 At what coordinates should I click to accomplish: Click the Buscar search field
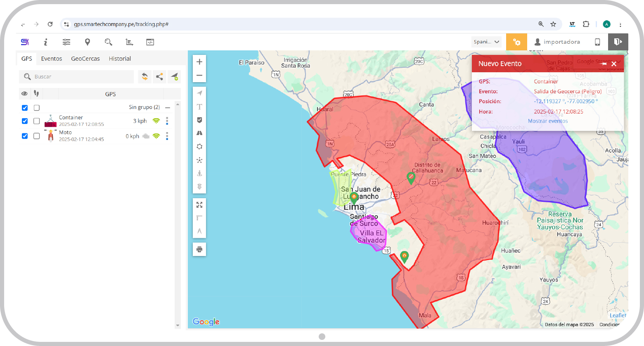(80, 77)
